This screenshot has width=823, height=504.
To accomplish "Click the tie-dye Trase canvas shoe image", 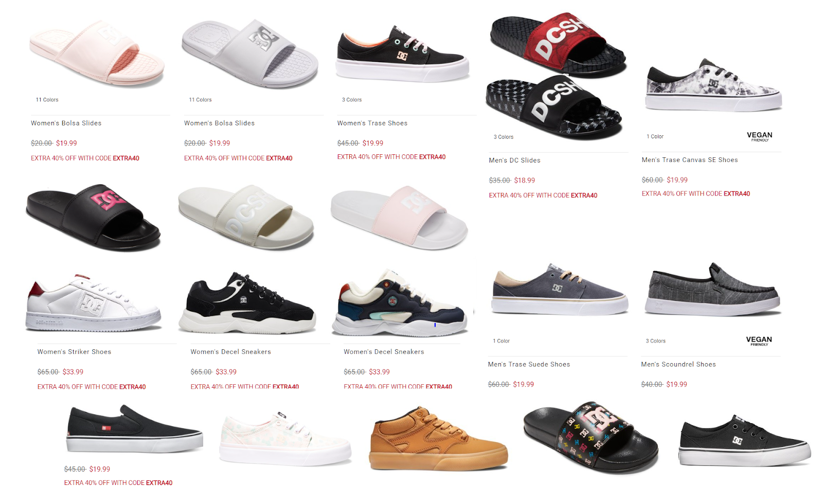I will click(x=714, y=85).
